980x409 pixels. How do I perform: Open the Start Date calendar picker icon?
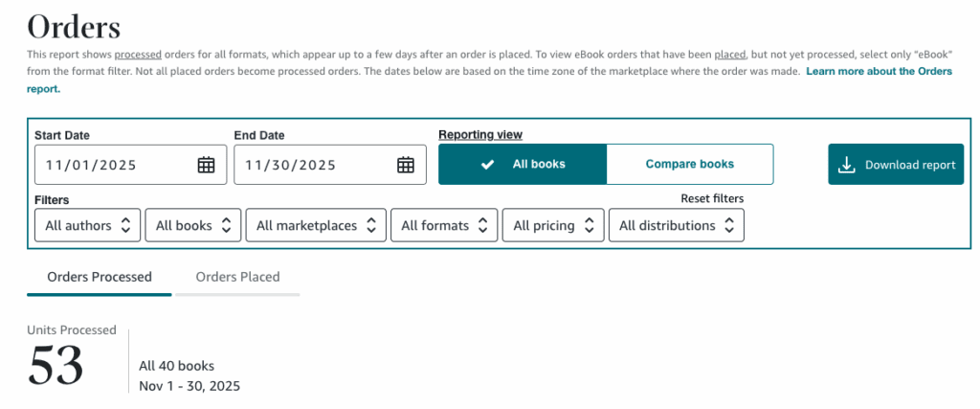tap(206, 165)
